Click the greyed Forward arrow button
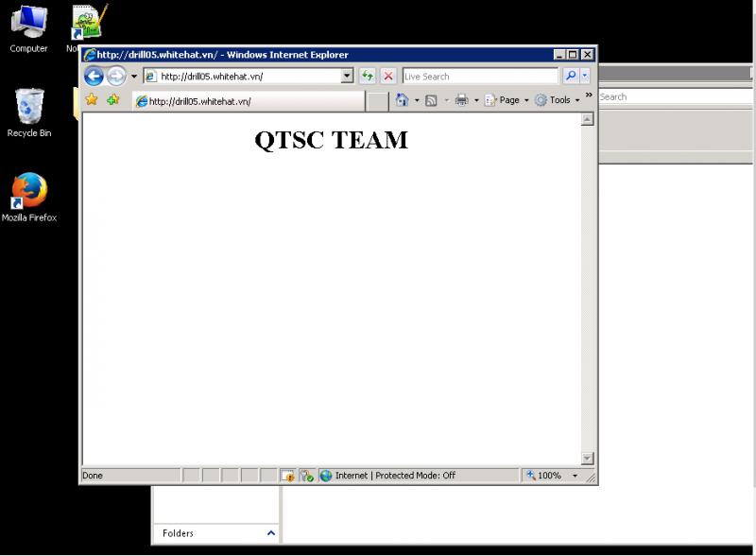This screenshot has width=756, height=556. pos(116,77)
